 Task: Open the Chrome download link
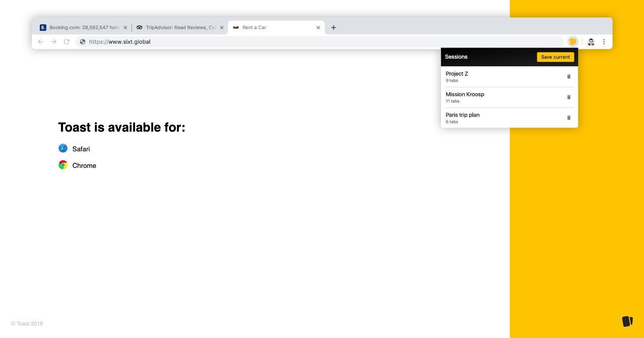(x=84, y=166)
